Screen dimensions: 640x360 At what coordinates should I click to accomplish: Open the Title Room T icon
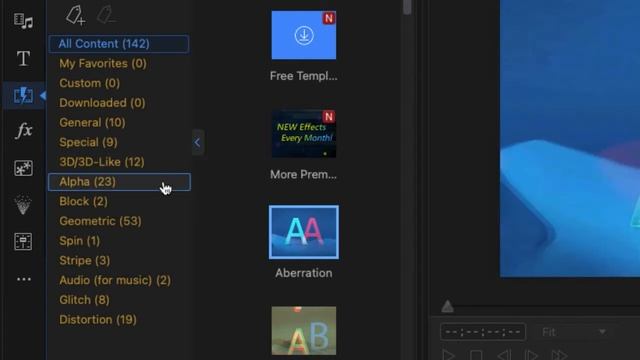click(x=23, y=58)
